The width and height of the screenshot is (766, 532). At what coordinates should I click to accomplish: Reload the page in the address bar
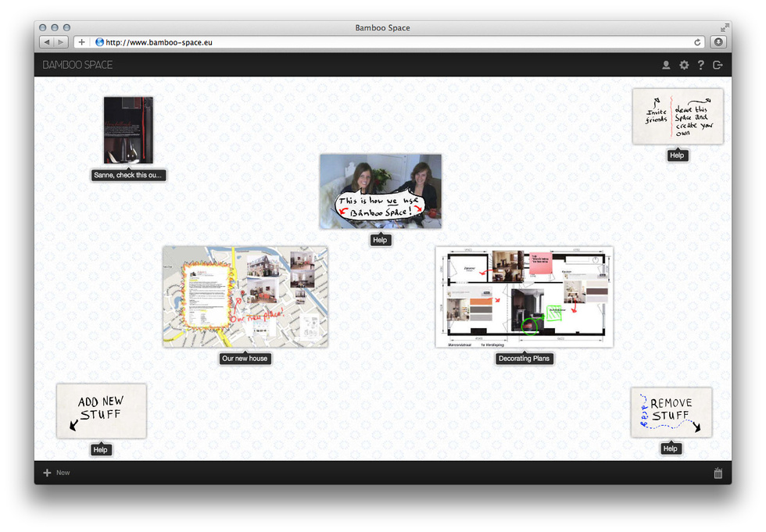(697, 42)
